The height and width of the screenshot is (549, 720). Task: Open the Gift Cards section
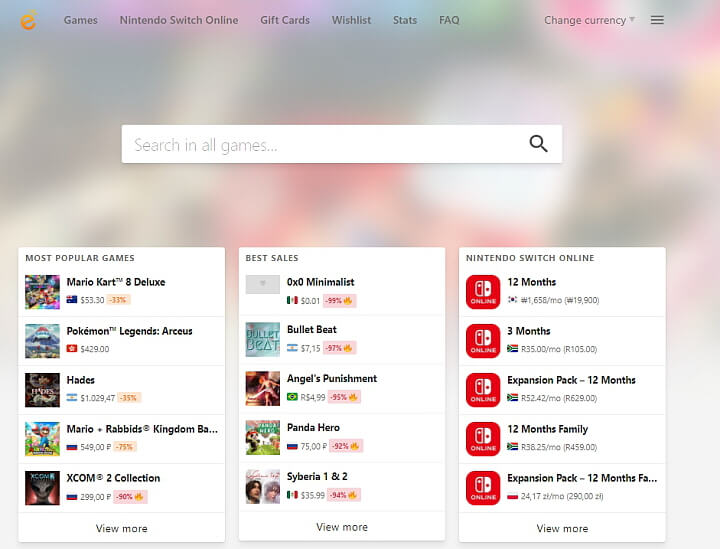tap(285, 20)
